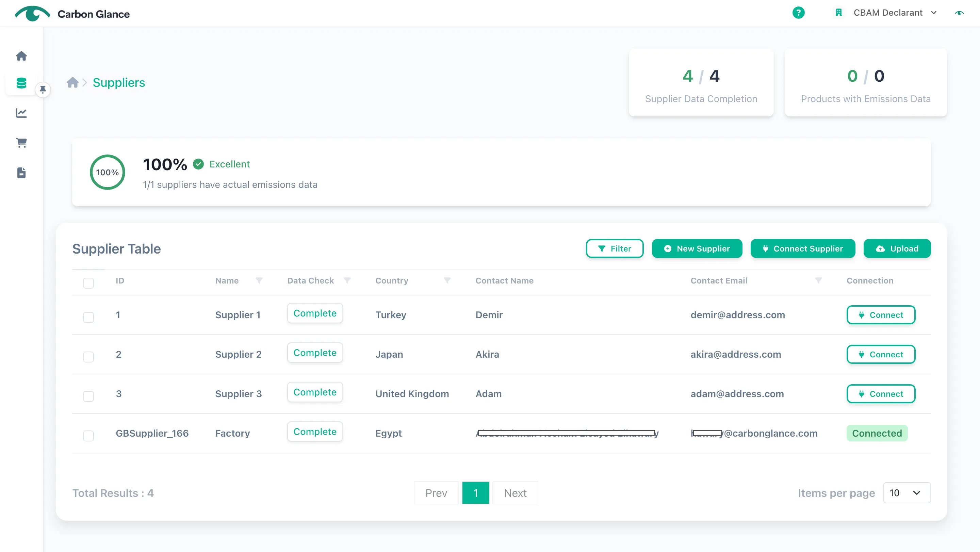Viewport: 980px width, 552px height.
Task: Click the Complete badge for Supplier 1
Action: tap(315, 313)
